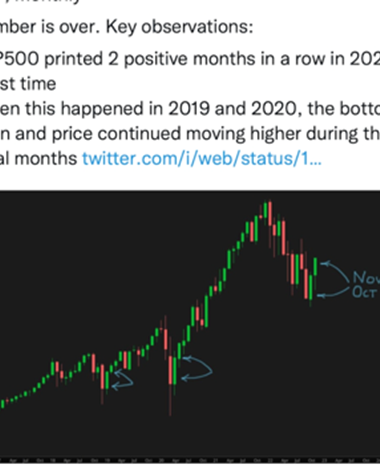
Task: Click the double arrow marking 2020 bottom
Action: click(197, 368)
